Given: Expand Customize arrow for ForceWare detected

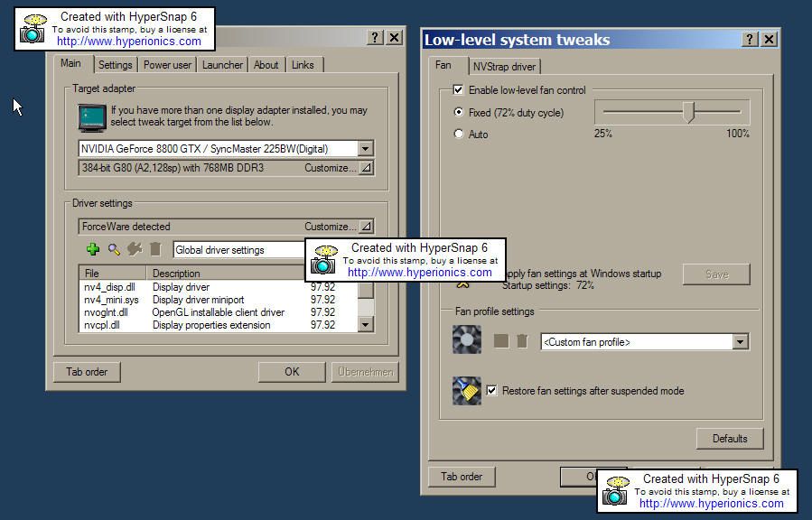Looking at the screenshot, I should (x=366, y=226).
